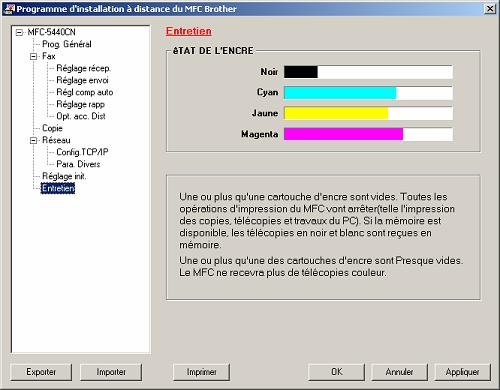Click the Magenta label
This screenshot has width=500, height=390.
260,134
